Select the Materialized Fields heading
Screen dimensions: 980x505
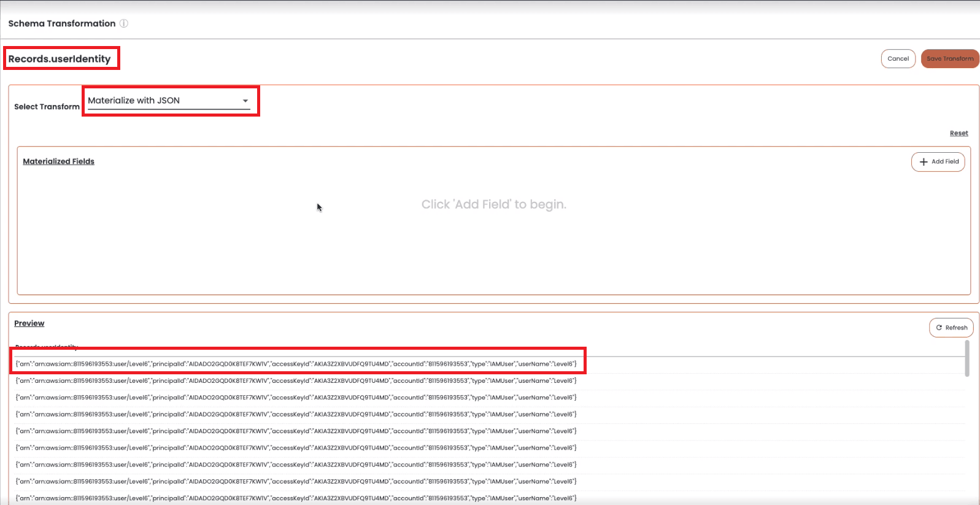[x=59, y=161]
